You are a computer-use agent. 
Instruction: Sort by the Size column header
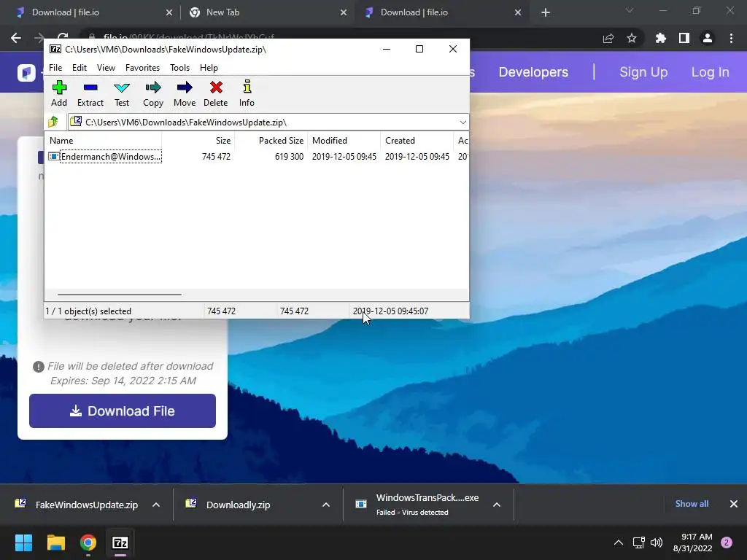coord(198,141)
